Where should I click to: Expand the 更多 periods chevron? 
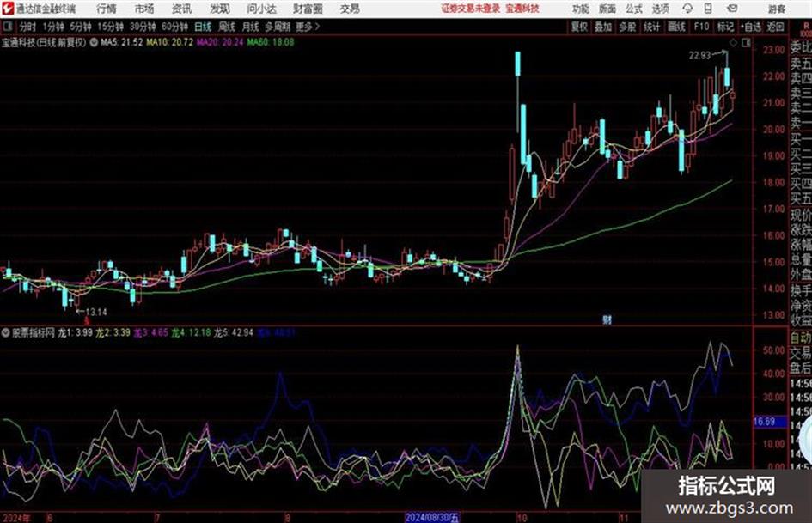[308, 27]
